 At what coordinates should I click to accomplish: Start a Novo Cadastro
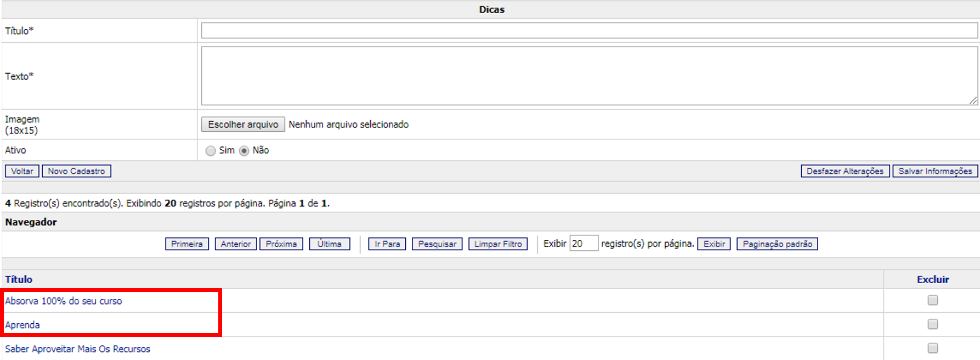(76, 171)
